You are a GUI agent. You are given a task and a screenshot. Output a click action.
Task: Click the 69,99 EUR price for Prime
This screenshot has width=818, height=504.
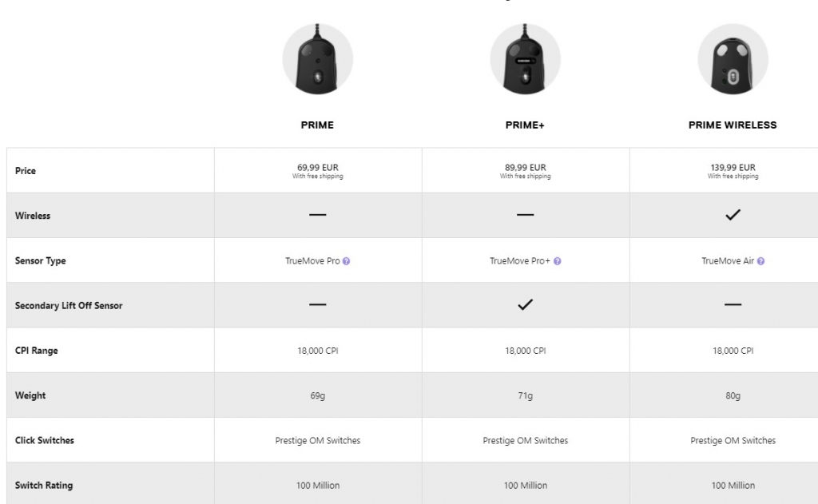pyautogui.click(x=317, y=168)
